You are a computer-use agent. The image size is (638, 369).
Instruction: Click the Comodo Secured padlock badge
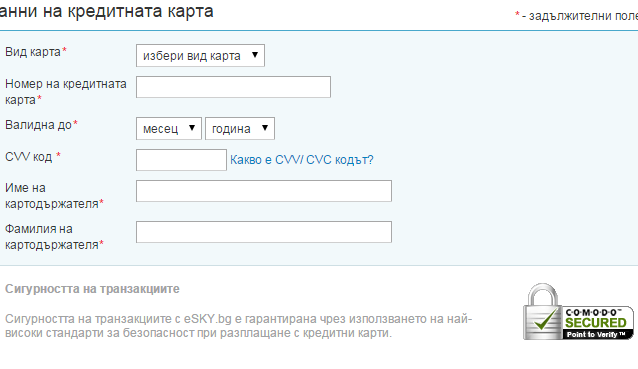pyautogui.click(x=578, y=312)
